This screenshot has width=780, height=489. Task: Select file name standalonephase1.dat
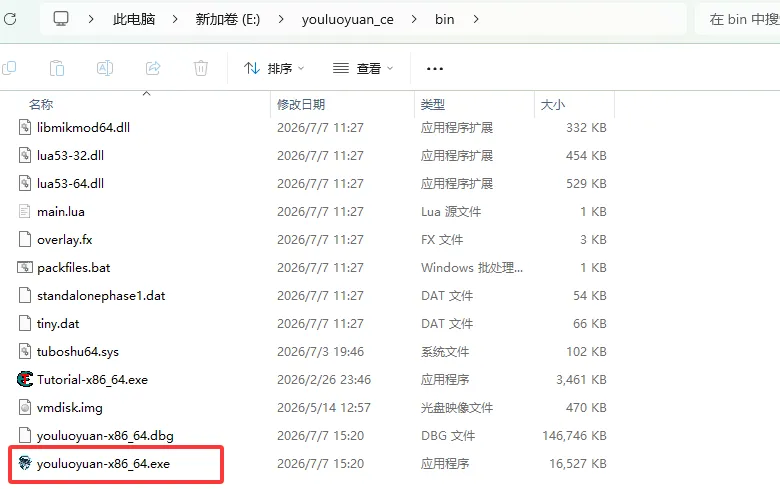coord(101,295)
